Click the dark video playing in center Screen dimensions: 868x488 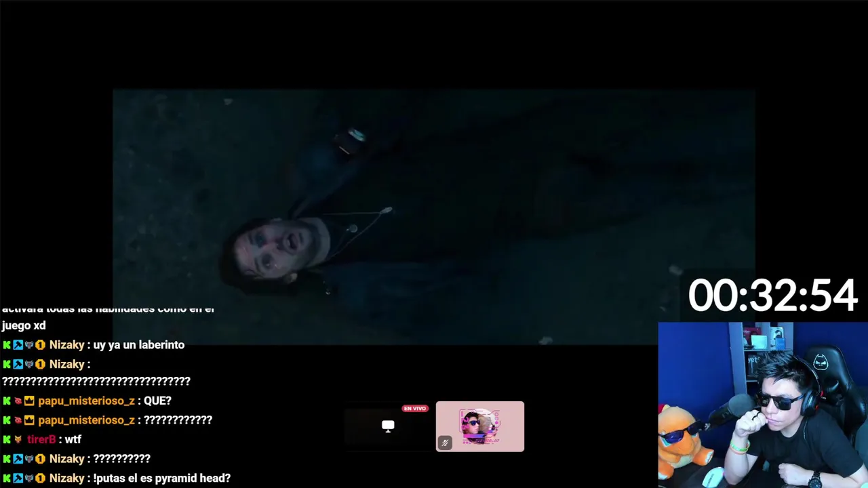(x=434, y=217)
